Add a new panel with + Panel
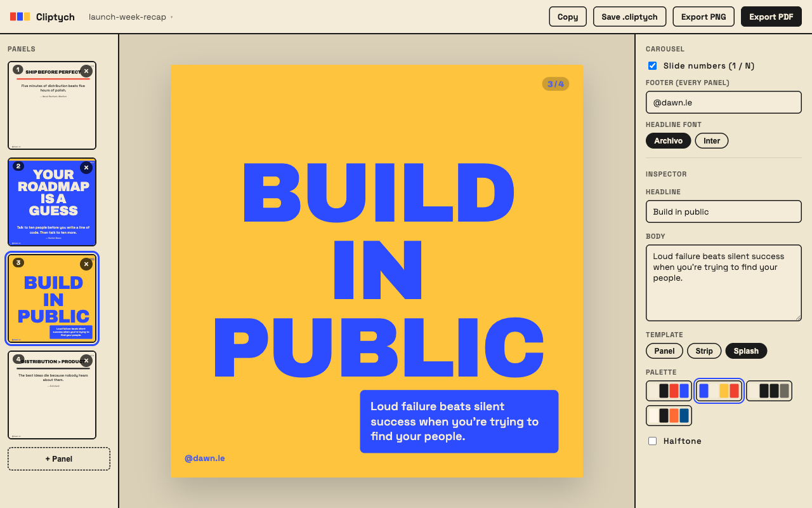Screen dimensions: 812x508 pyautogui.click(x=59, y=458)
